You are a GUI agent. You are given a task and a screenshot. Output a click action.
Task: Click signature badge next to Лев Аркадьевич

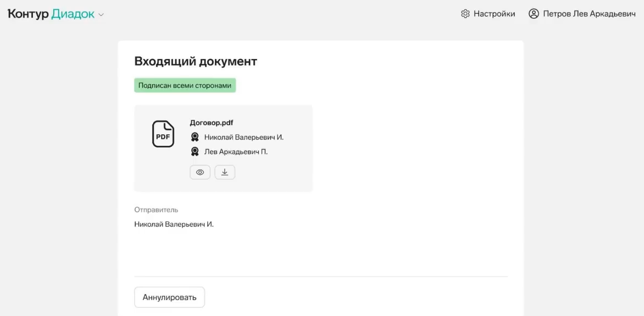tap(195, 152)
